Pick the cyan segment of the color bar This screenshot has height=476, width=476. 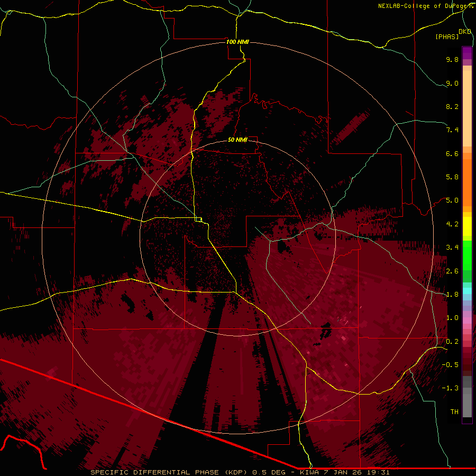point(467,291)
